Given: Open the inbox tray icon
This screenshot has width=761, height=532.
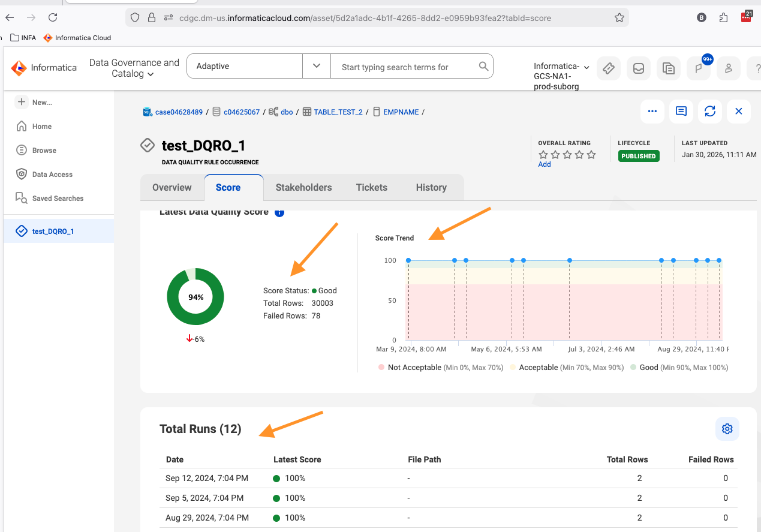Looking at the screenshot, I should pos(639,68).
